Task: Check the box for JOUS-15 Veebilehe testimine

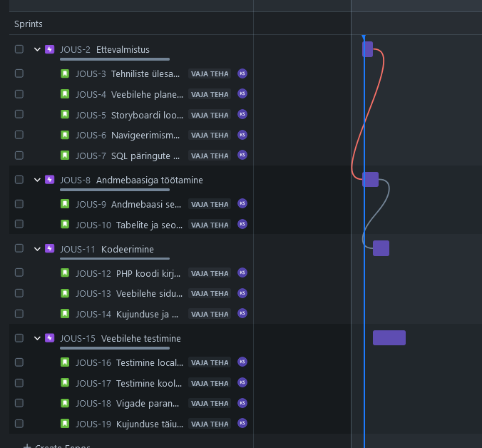Action: coord(19,338)
